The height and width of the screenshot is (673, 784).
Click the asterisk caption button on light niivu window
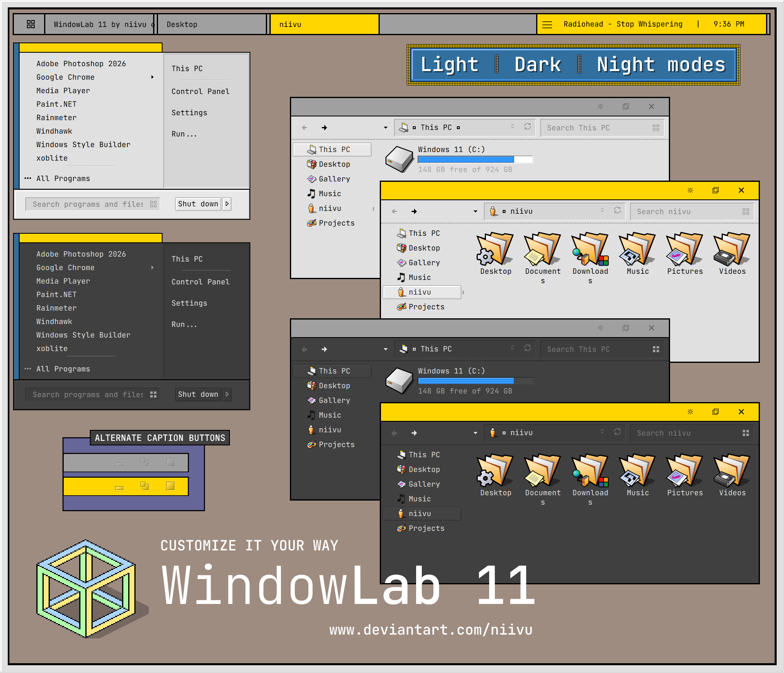click(690, 190)
